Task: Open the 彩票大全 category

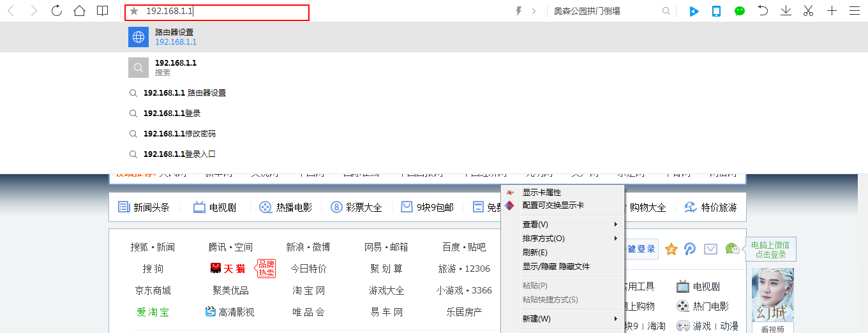Action: point(357,207)
